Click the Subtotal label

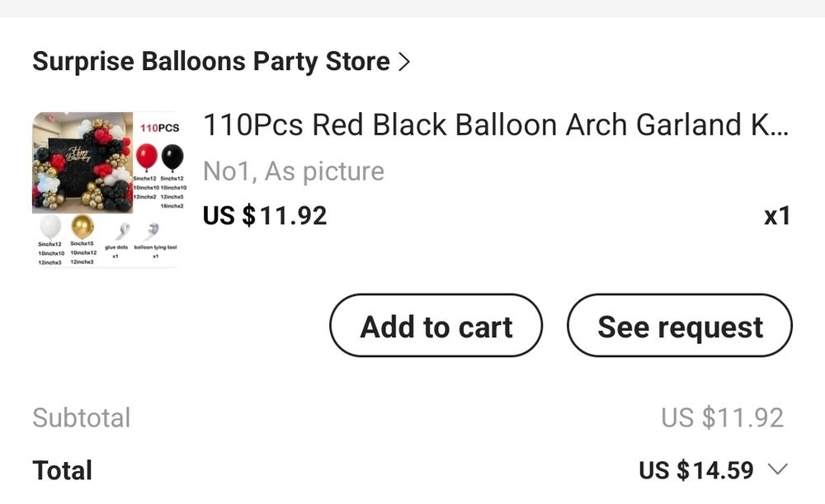pyautogui.click(x=82, y=417)
